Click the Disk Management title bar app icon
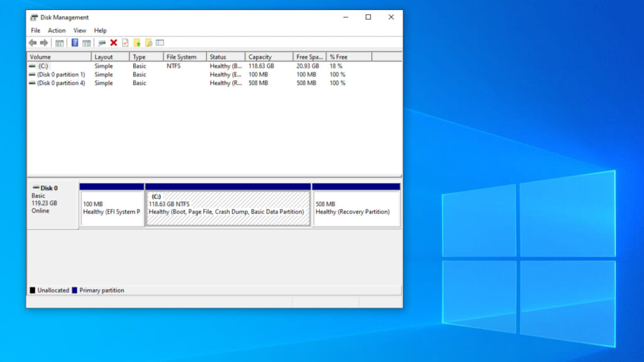The width and height of the screenshot is (644, 362). pos(34,17)
